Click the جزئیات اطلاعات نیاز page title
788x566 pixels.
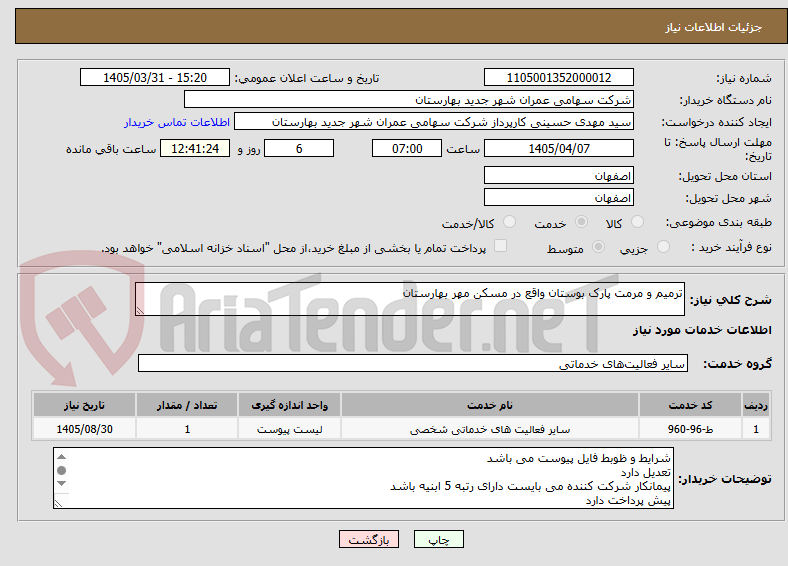pos(714,27)
